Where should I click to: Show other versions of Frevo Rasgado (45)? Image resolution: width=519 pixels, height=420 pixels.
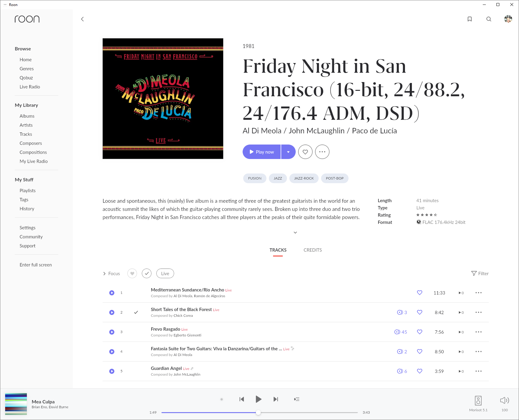(401, 332)
